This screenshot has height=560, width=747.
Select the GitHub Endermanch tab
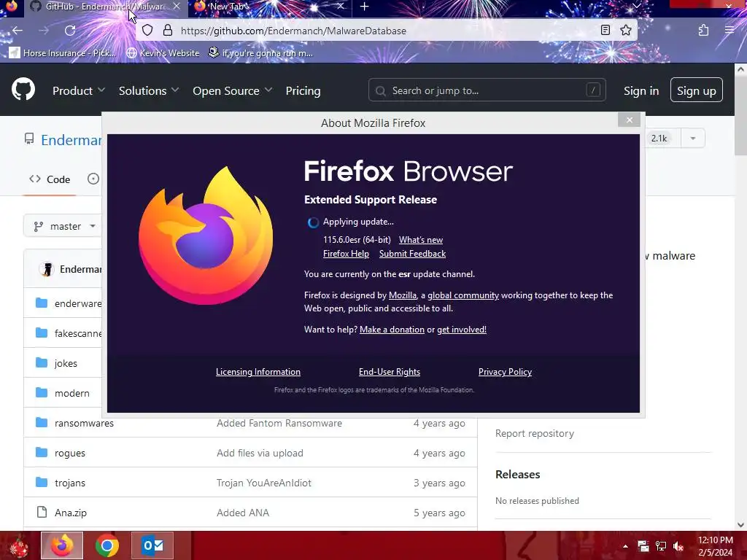(x=105, y=7)
